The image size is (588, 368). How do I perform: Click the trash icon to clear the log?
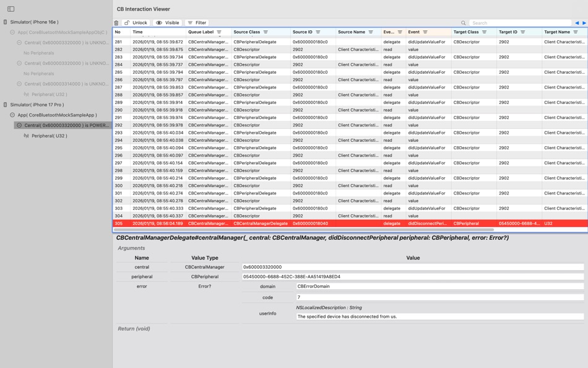pyautogui.click(x=116, y=22)
